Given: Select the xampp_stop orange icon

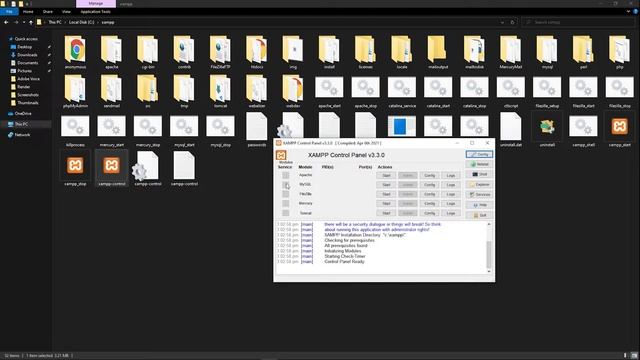Looking at the screenshot, I should pos(76,169).
